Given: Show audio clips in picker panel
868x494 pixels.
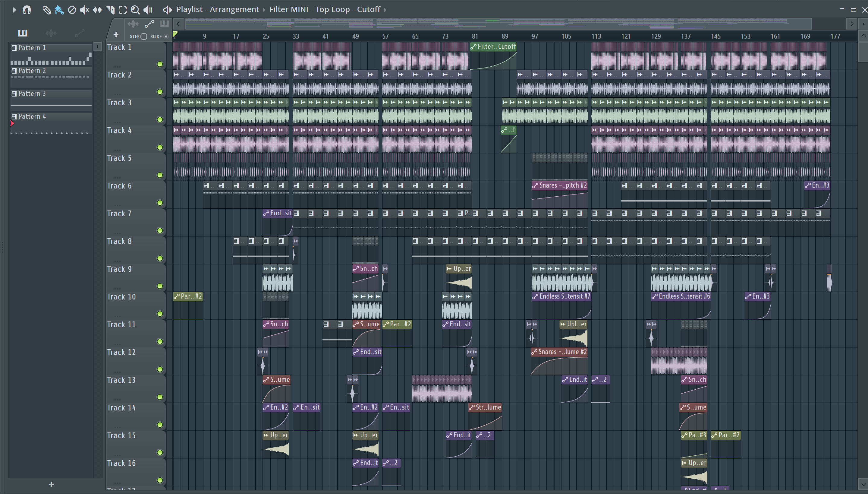Looking at the screenshot, I should [x=51, y=33].
